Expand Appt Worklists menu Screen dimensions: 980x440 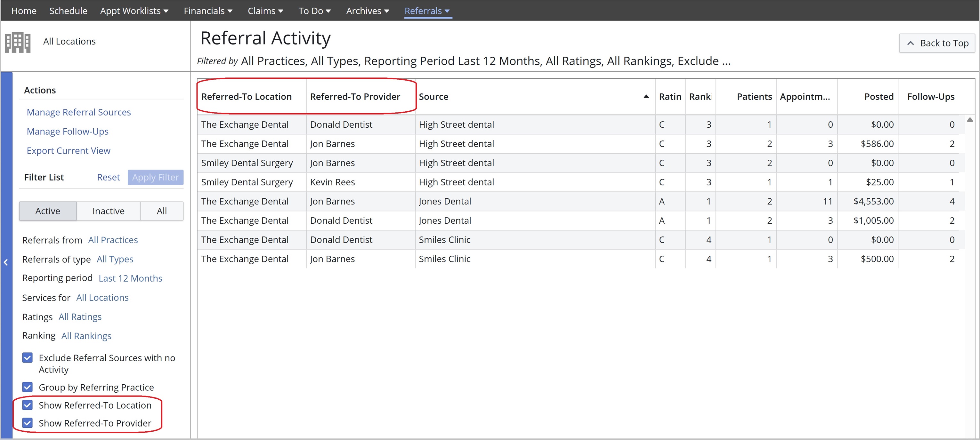[134, 11]
